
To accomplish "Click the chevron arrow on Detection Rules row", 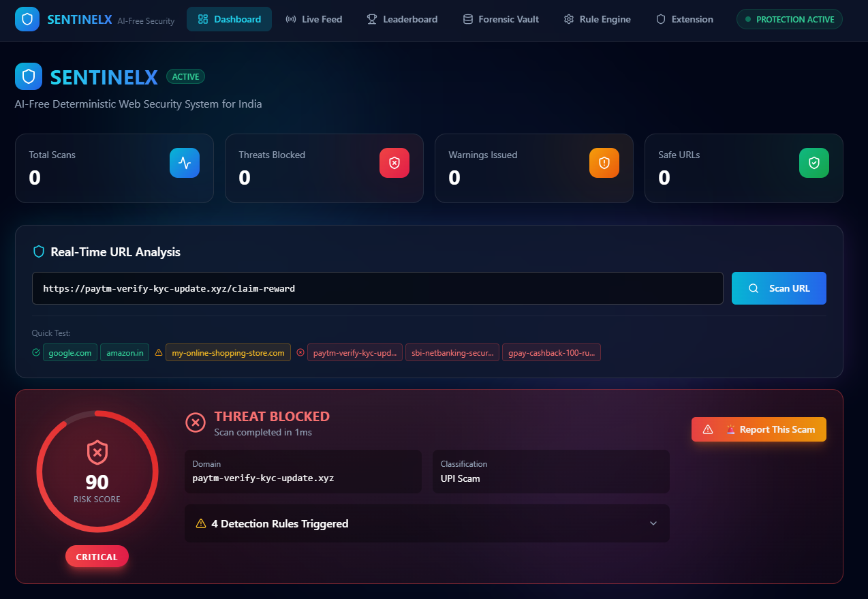I will [x=653, y=523].
